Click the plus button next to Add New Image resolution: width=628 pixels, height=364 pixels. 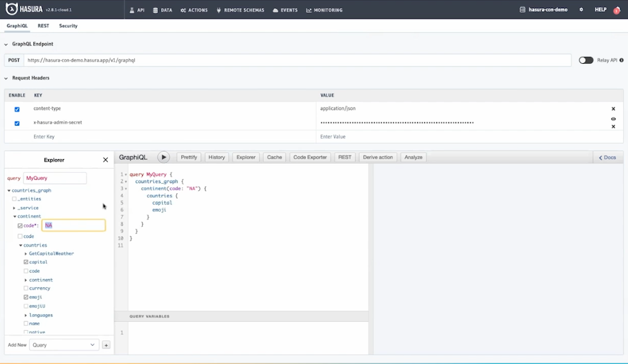pyautogui.click(x=106, y=345)
